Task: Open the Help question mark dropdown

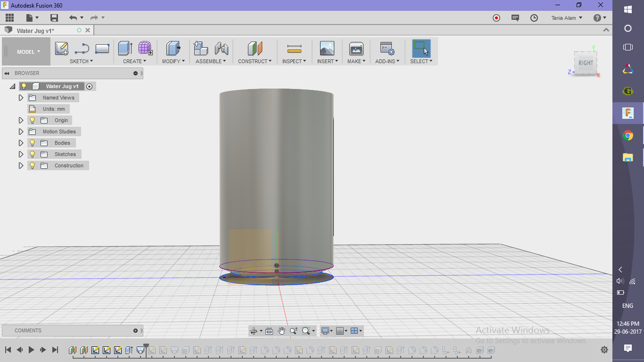Action: tap(600, 18)
